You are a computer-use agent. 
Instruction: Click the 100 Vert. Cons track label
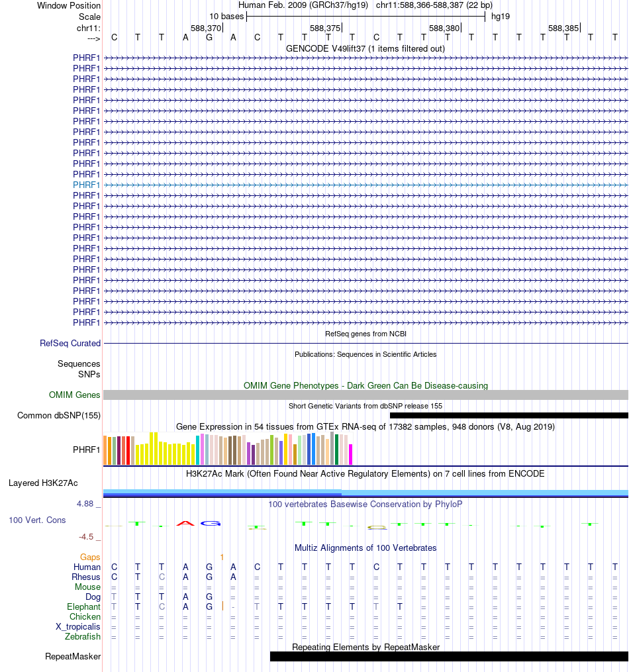37,520
